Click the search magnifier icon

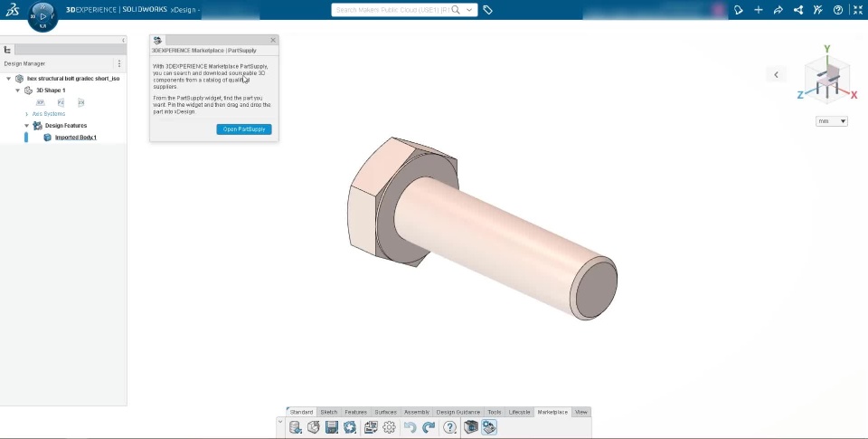[x=456, y=9]
